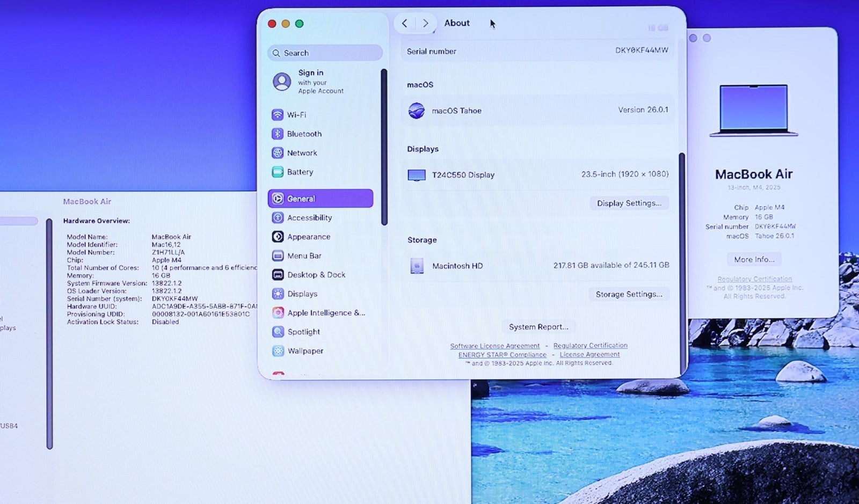This screenshot has height=504, width=859.
Task: Open Battery settings icon
Action: (x=278, y=172)
